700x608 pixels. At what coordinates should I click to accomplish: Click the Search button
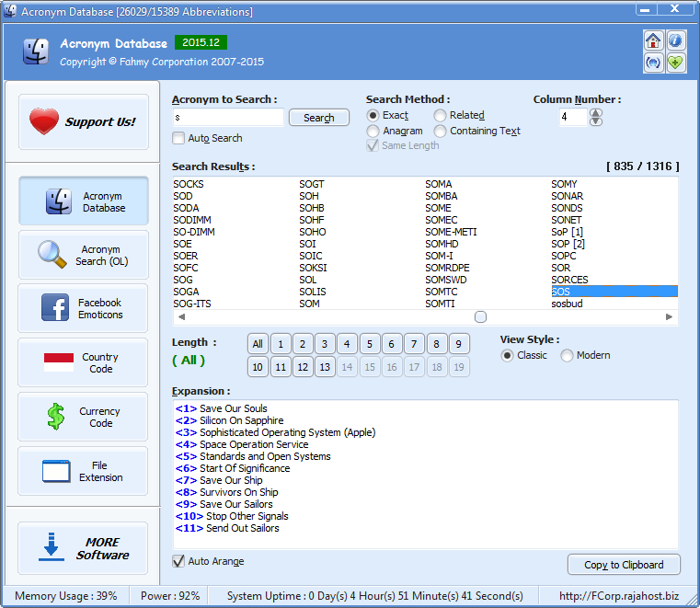[319, 118]
